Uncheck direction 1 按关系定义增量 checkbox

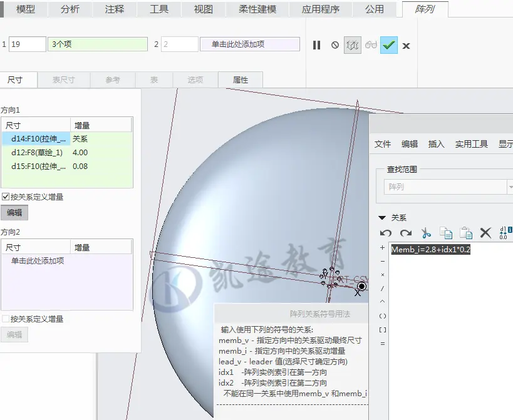tap(5, 197)
